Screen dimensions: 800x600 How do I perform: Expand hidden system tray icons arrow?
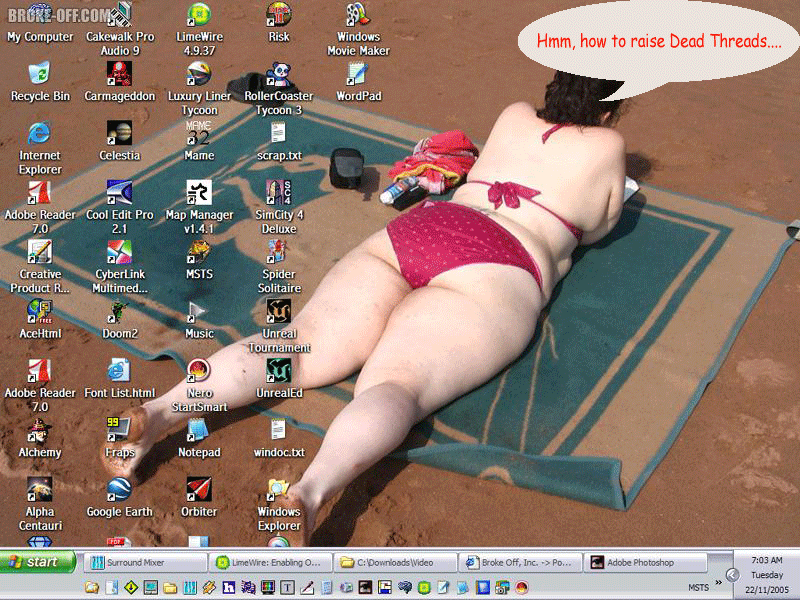coord(732,574)
